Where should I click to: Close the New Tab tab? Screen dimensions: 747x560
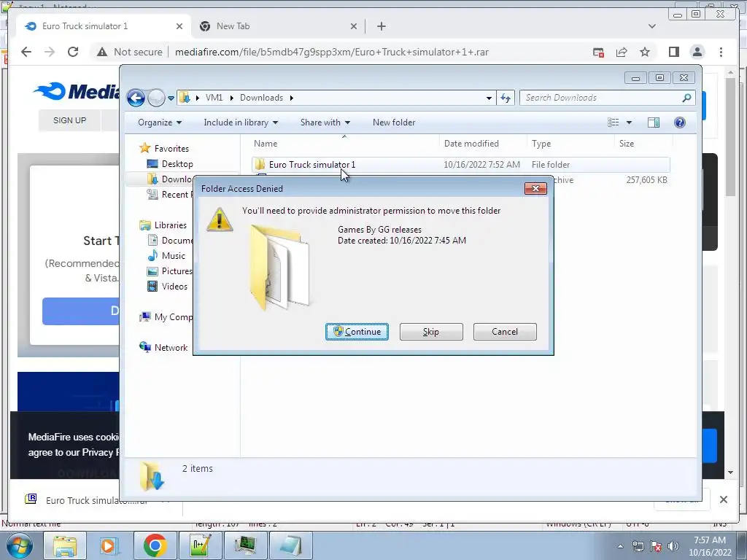[354, 26]
